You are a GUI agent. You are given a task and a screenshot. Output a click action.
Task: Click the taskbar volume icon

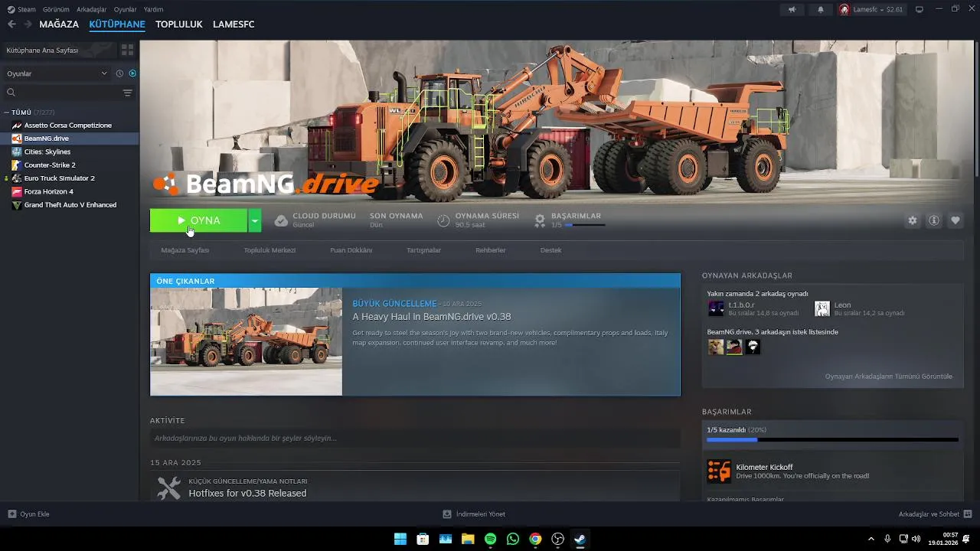tap(916, 539)
